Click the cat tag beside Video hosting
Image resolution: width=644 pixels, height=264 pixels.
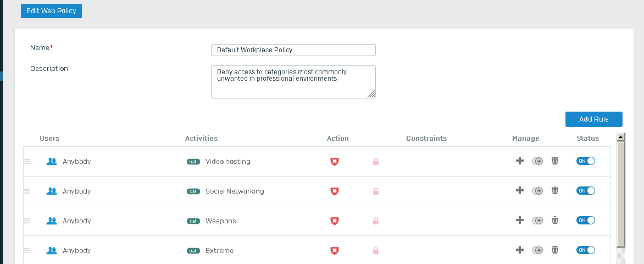point(193,162)
